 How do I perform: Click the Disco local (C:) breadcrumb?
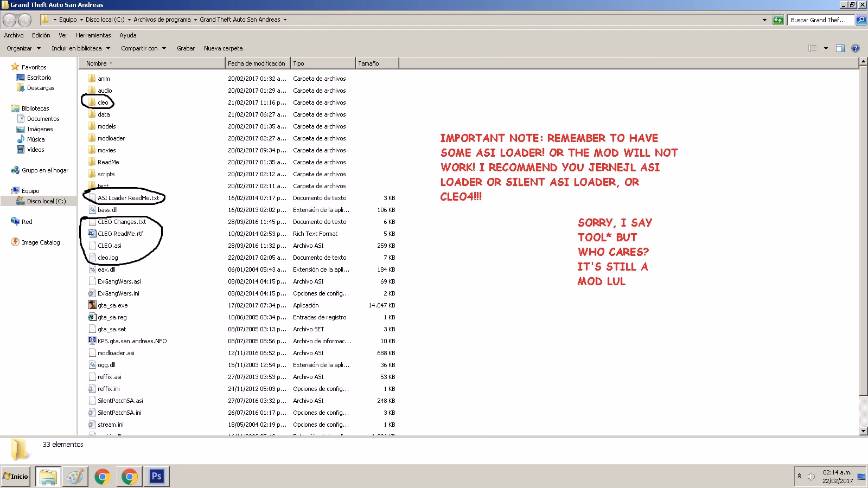(105, 20)
